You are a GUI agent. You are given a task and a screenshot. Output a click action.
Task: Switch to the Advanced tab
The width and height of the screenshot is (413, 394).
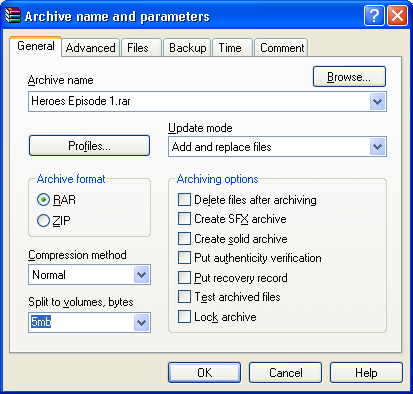pos(90,48)
